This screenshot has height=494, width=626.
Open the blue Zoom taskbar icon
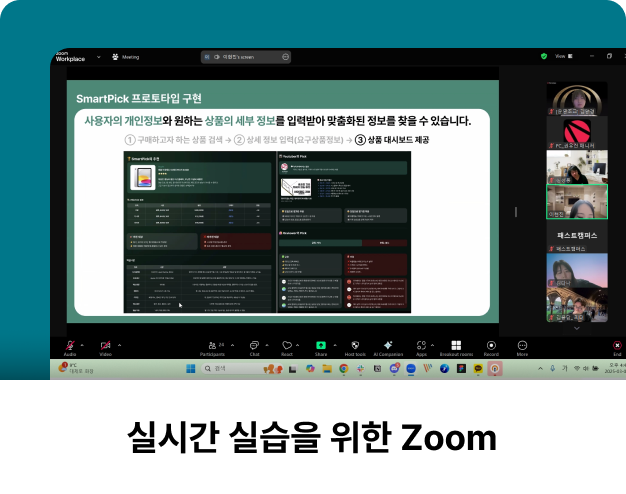pyautogui.click(x=411, y=369)
